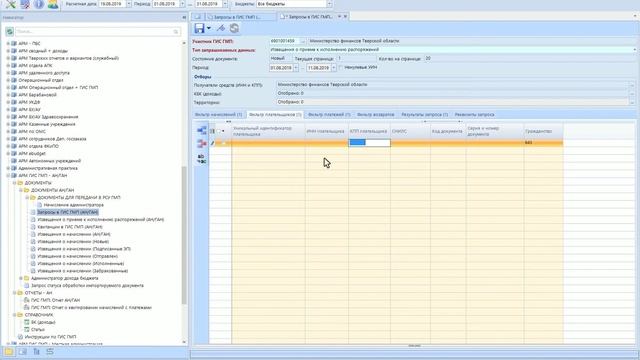The height and width of the screenshot is (360, 640).
Task: Switch to the Фильтр платежей tab
Action: (x=329, y=115)
